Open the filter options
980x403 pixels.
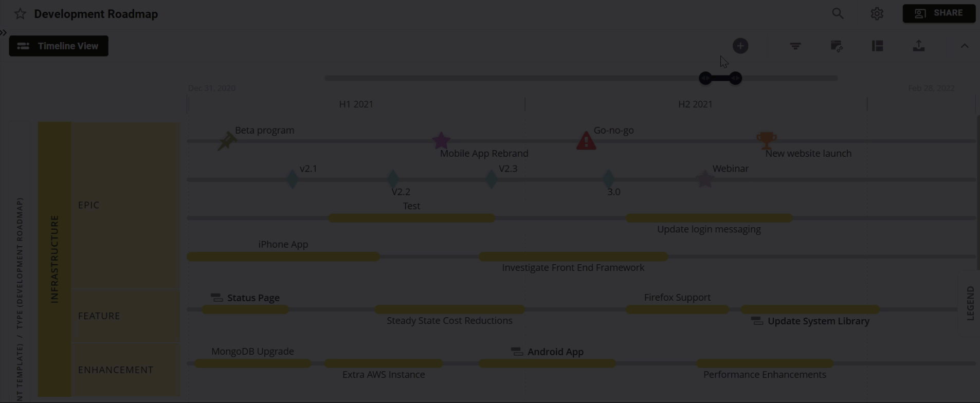click(x=794, y=46)
